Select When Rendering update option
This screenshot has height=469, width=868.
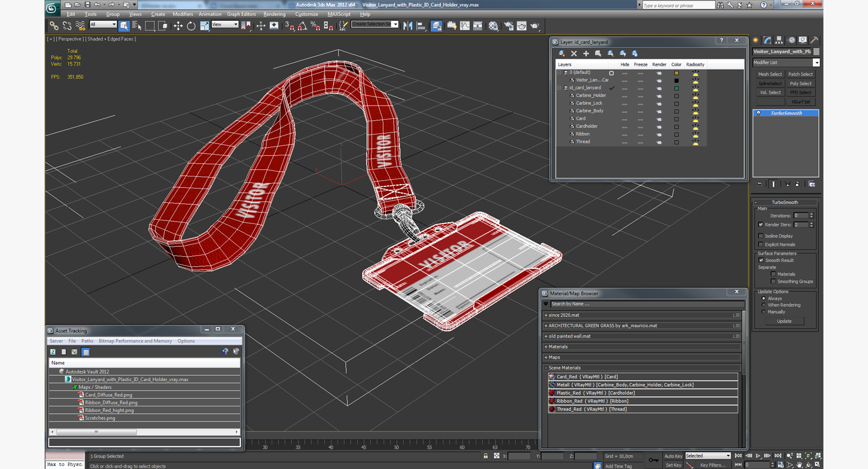[x=764, y=305]
